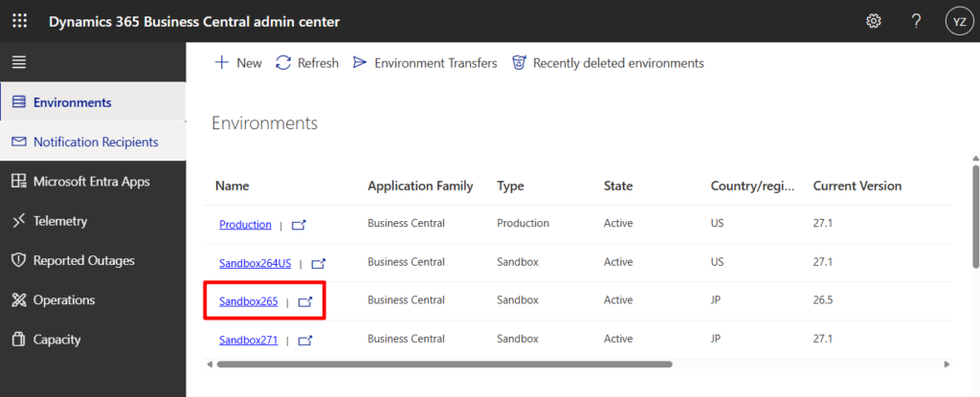View Recently deleted environments
The height and width of the screenshot is (397, 980).
[609, 62]
